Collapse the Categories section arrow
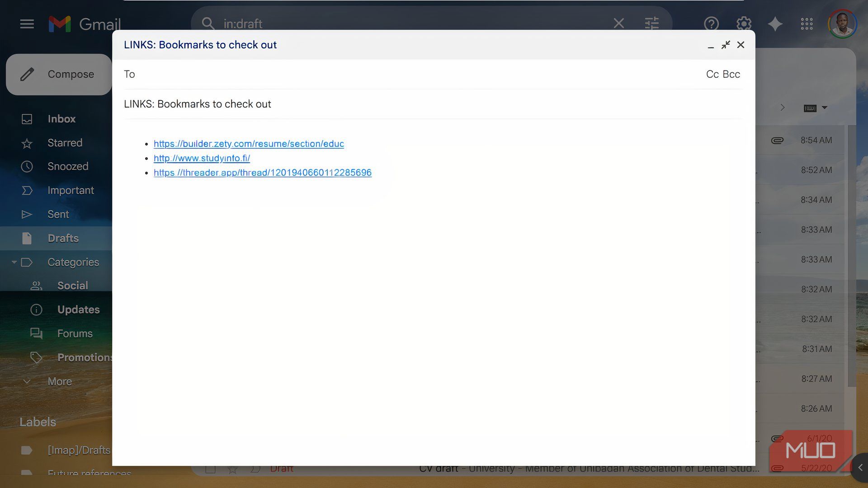The image size is (868, 488). 14,262
